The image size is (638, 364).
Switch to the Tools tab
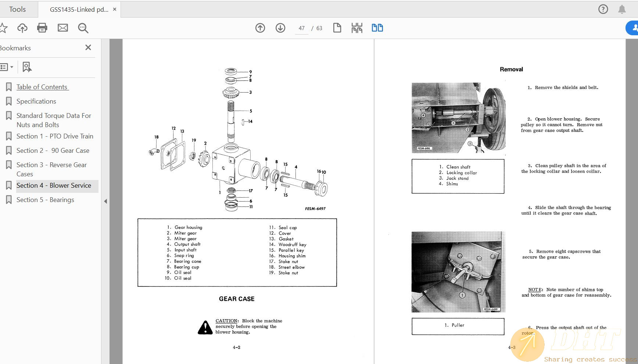point(17,9)
